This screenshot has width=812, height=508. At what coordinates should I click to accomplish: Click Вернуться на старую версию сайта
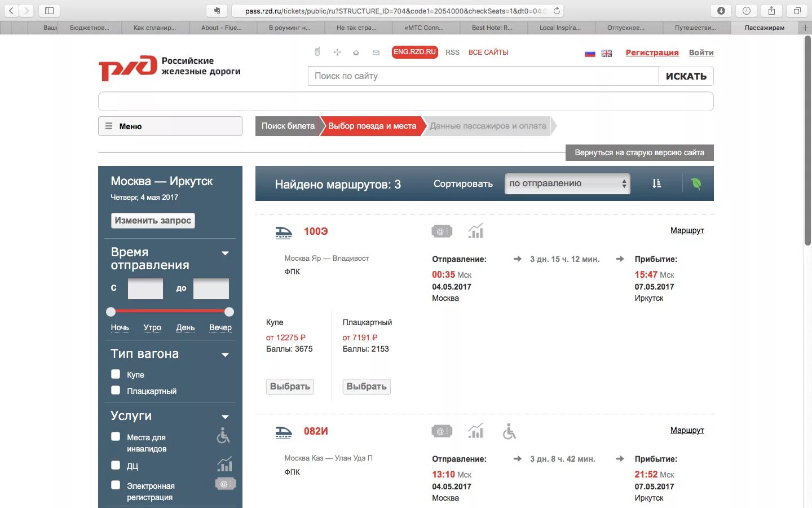click(x=639, y=152)
